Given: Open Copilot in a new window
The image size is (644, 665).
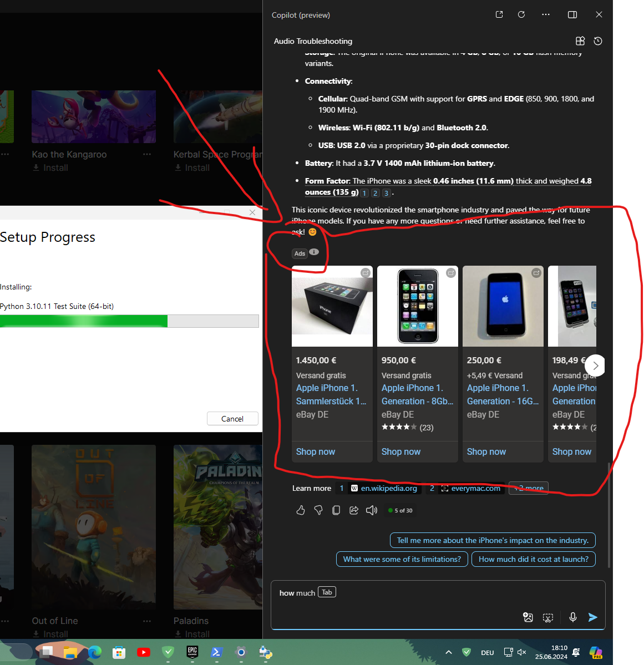Looking at the screenshot, I should coord(499,14).
